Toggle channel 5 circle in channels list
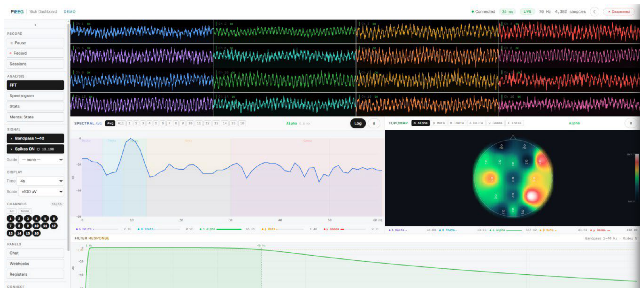This screenshot has width=644, height=292. pos(45,218)
